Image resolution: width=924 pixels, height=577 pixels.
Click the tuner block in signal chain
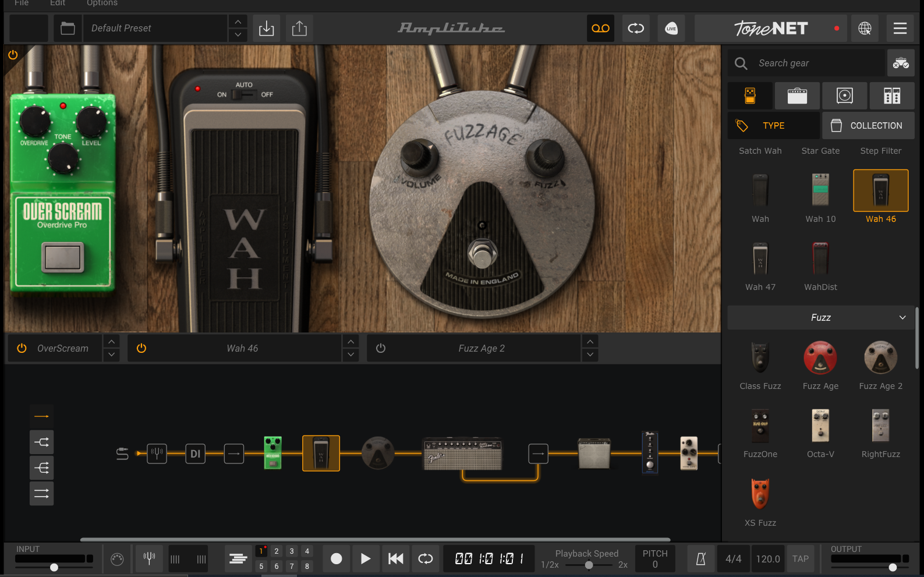click(x=157, y=453)
